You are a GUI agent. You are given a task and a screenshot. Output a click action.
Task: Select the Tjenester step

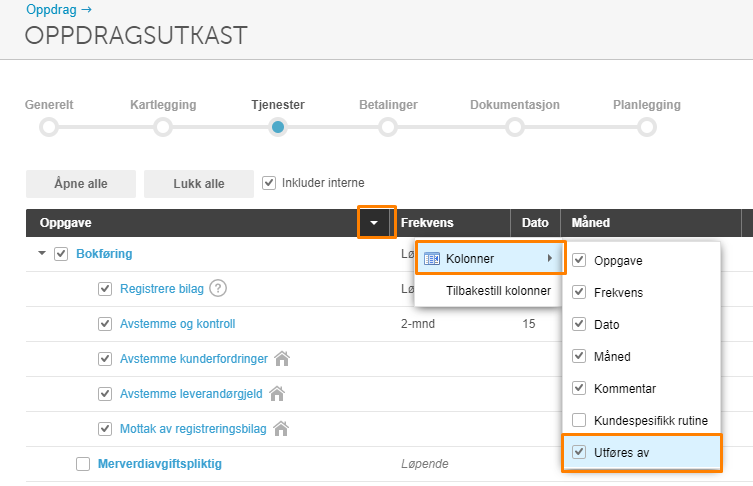click(278, 105)
